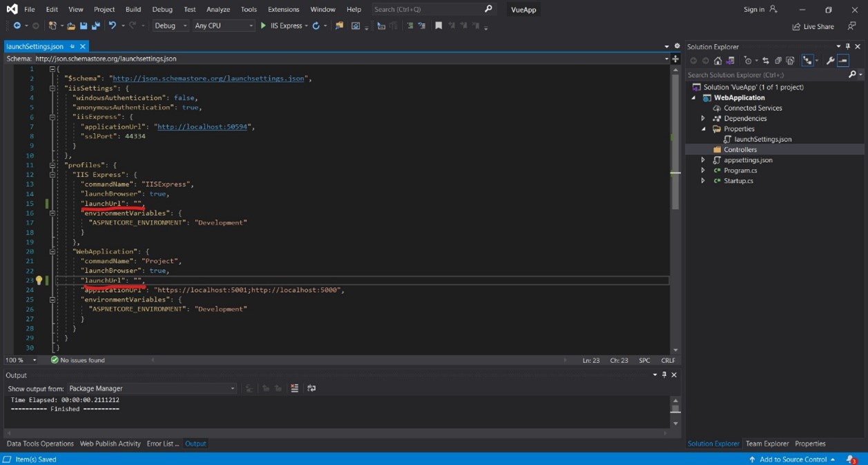868x465 pixels.
Task: Toggle Preview Selected Items in Solution Explorer
Action: pyautogui.click(x=843, y=61)
